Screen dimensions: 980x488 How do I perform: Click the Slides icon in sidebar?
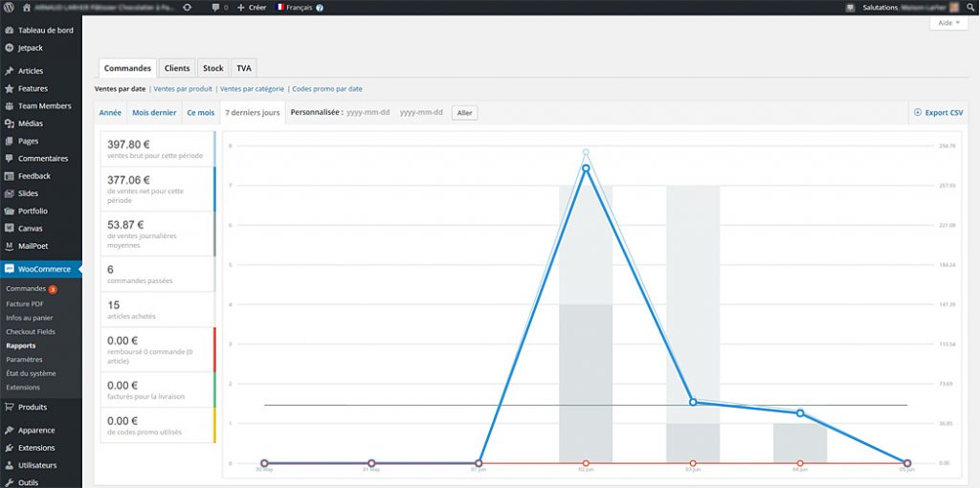point(9,193)
